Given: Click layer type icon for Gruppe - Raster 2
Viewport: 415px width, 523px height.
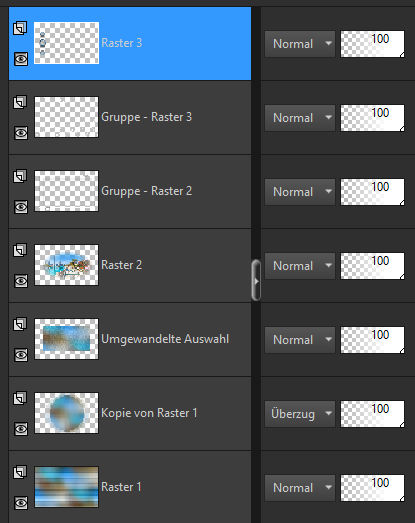Looking at the screenshot, I should pos(20,176).
